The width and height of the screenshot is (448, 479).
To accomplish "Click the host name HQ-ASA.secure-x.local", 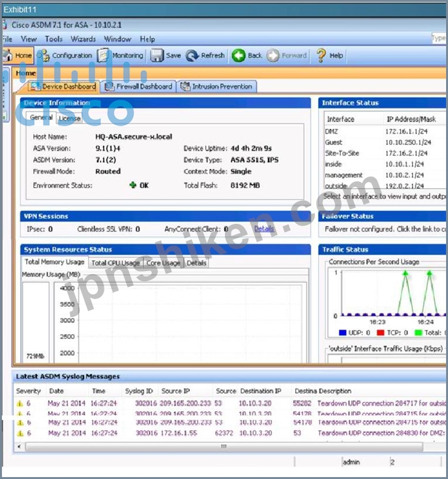I will [134, 136].
